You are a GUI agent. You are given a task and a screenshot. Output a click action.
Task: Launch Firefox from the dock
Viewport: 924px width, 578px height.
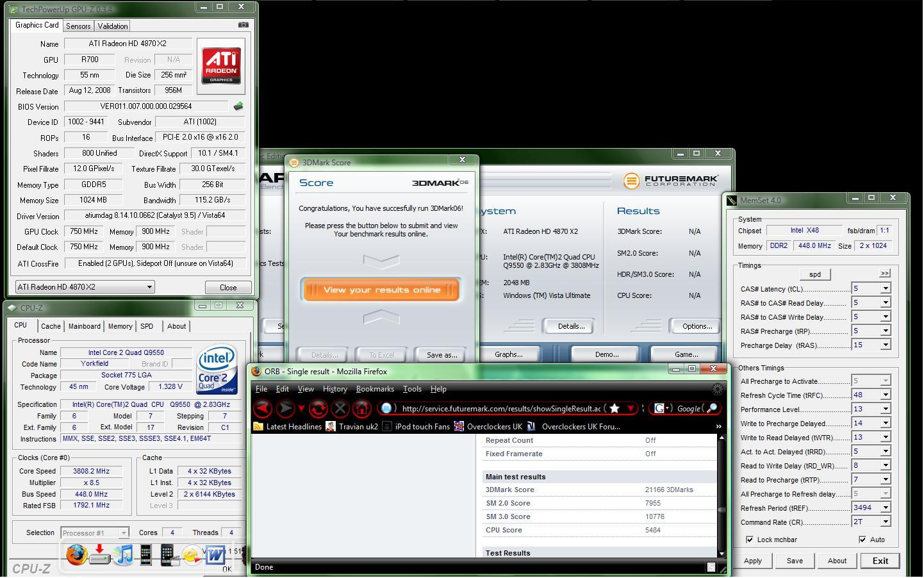76,554
